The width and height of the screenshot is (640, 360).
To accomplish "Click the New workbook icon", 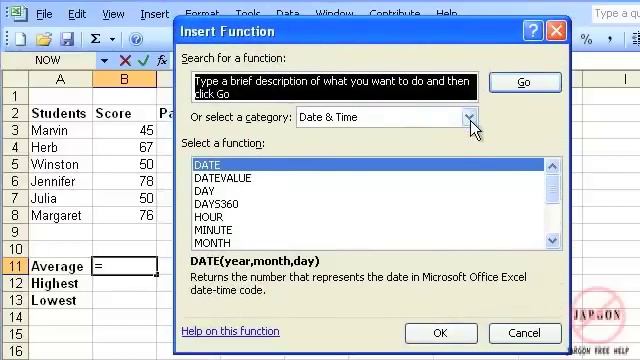I will pyautogui.click(x=20, y=39).
